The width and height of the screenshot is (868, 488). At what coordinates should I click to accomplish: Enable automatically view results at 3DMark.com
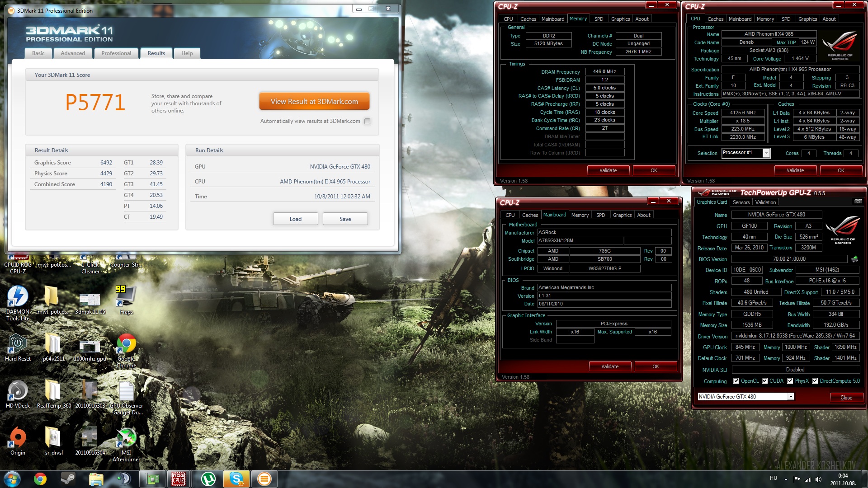coord(368,121)
